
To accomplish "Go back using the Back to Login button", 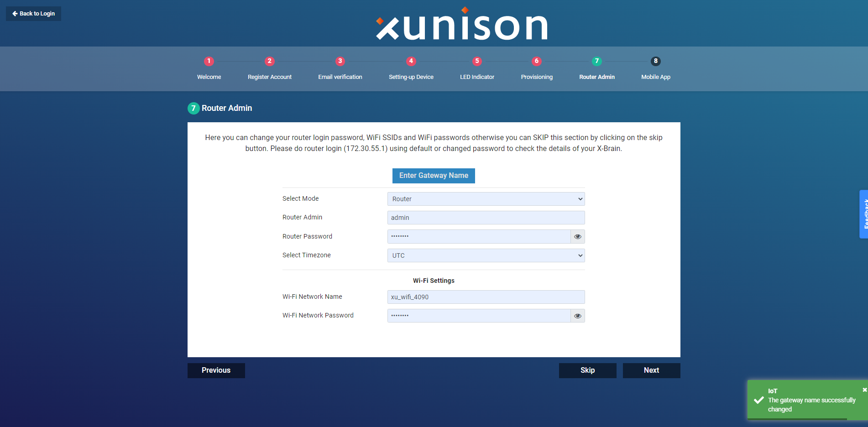I will [x=33, y=14].
